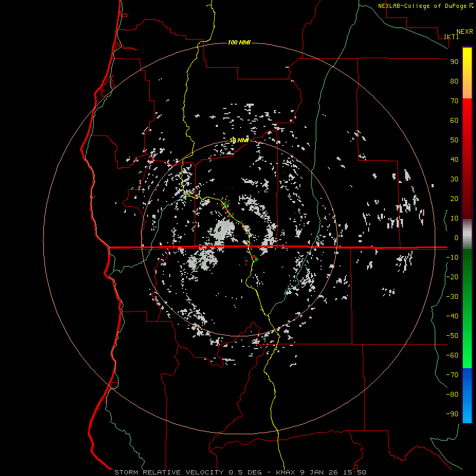The image size is (476, 476).
Task: Select the "-80" value on velocity scale
Action: [x=452, y=395]
